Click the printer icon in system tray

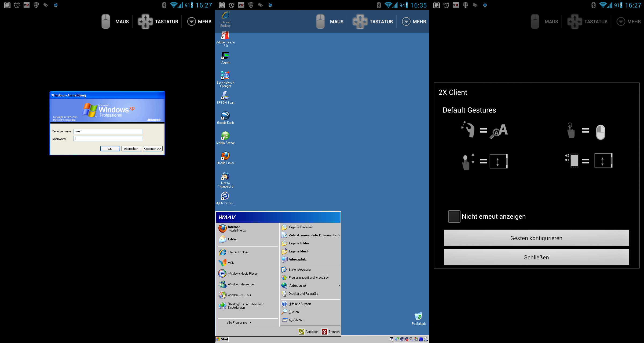[x=426, y=339]
